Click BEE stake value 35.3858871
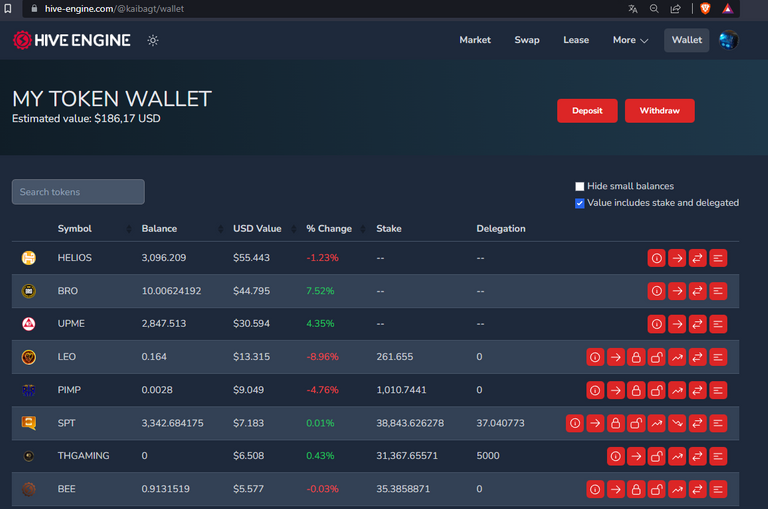Viewport: 768px width, 509px height. tap(403, 489)
